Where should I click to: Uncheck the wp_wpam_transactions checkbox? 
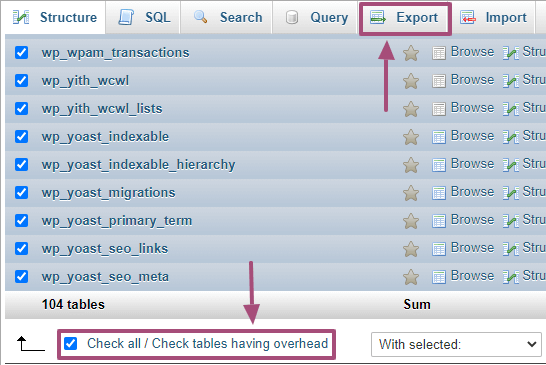click(x=22, y=53)
